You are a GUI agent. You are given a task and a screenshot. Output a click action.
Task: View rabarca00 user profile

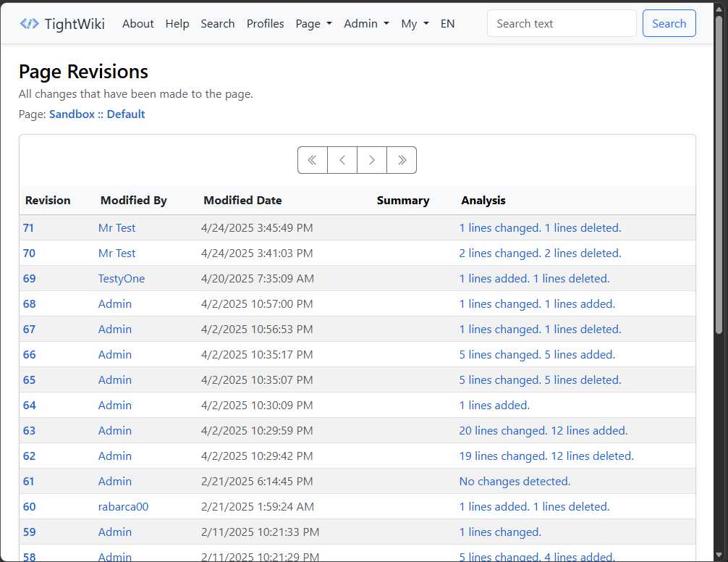[x=123, y=507]
